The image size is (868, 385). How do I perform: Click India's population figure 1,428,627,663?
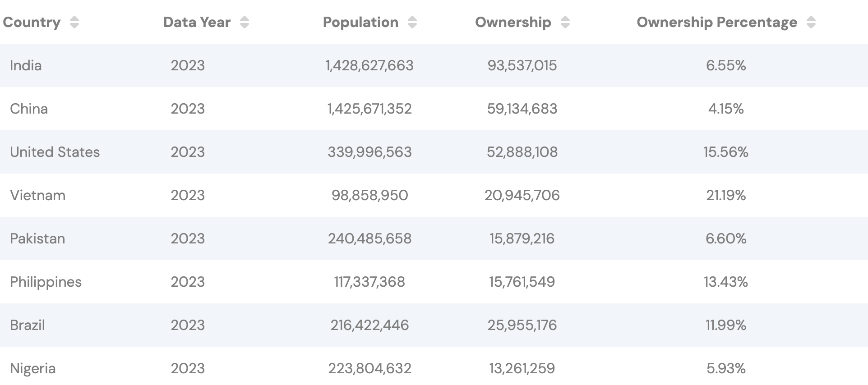pyautogui.click(x=369, y=66)
